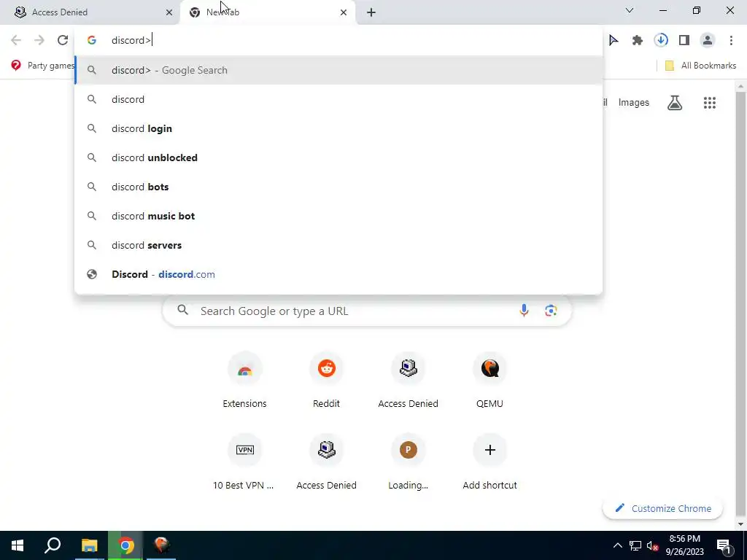The height and width of the screenshot is (560, 747).
Task: Open the taskbar search magnifier
Action: click(x=53, y=545)
